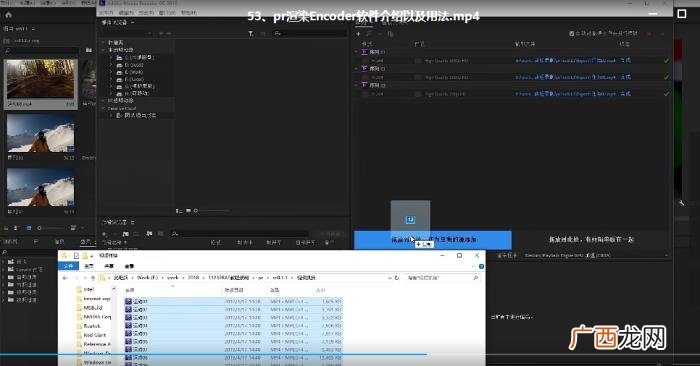Toggle the third queue output's preset checkbox
700x366 pixels.
tap(418, 94)
